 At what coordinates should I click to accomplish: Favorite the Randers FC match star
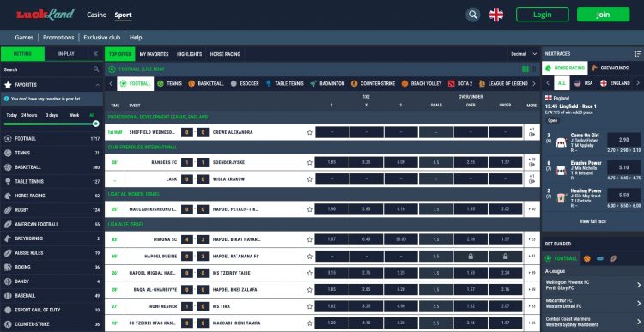(x=310, y=162)
